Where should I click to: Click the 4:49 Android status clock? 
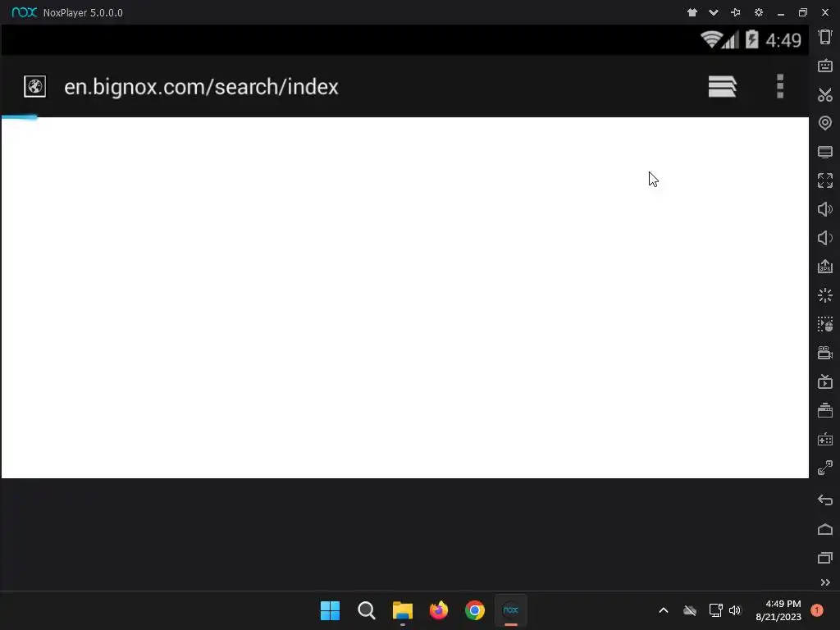[x=783, y=40]
